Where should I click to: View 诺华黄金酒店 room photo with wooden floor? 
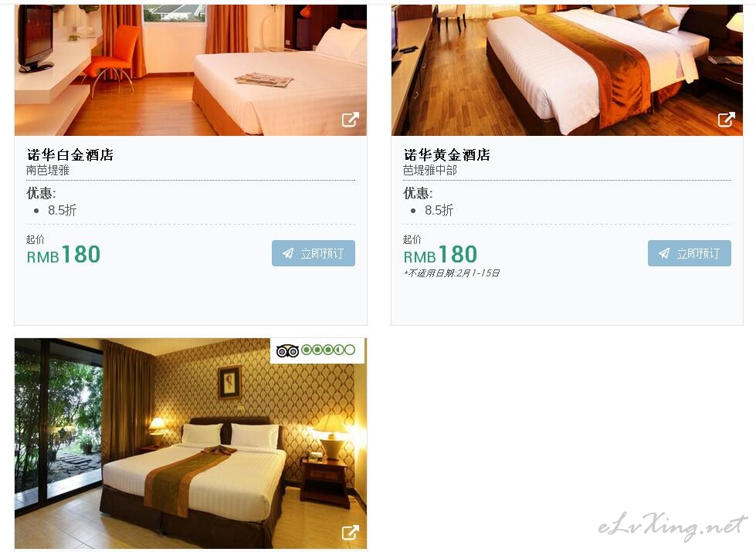pyautogui.click(x=567, y=70)
